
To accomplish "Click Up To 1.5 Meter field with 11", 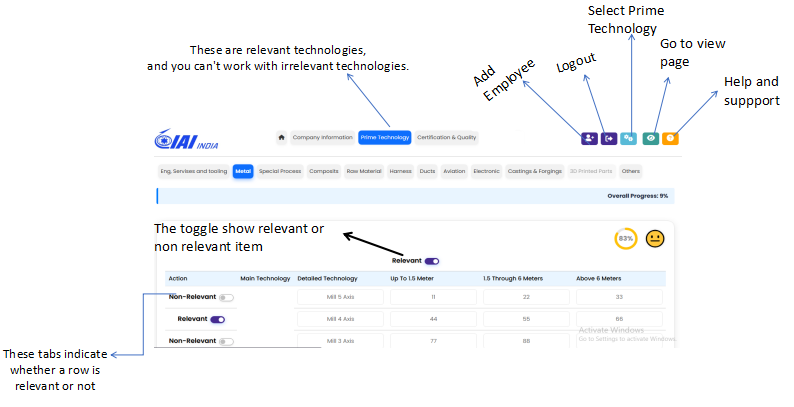I will [x=433, y=297].
